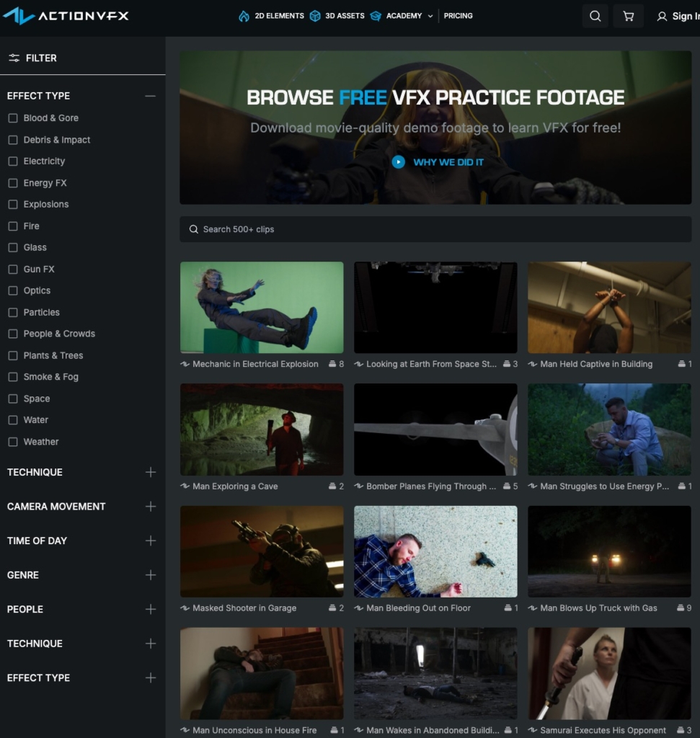Click the search magnifier icon in header

(595, 16)
